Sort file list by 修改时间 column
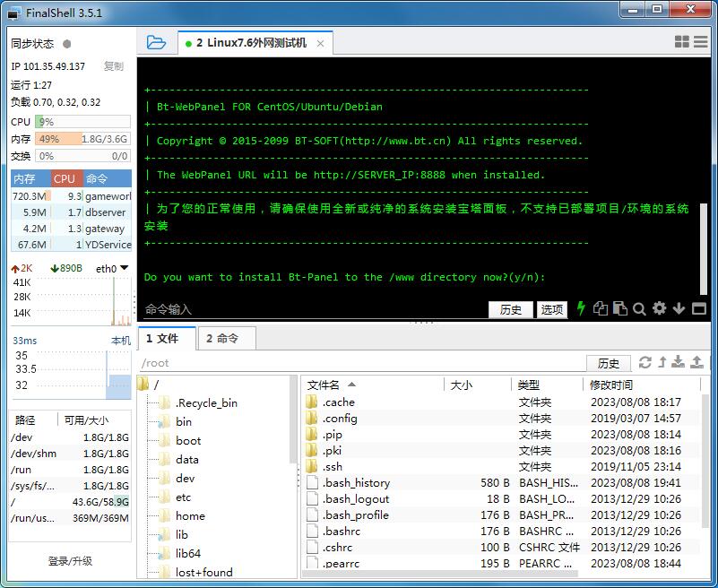 click(x=642, y=385)
